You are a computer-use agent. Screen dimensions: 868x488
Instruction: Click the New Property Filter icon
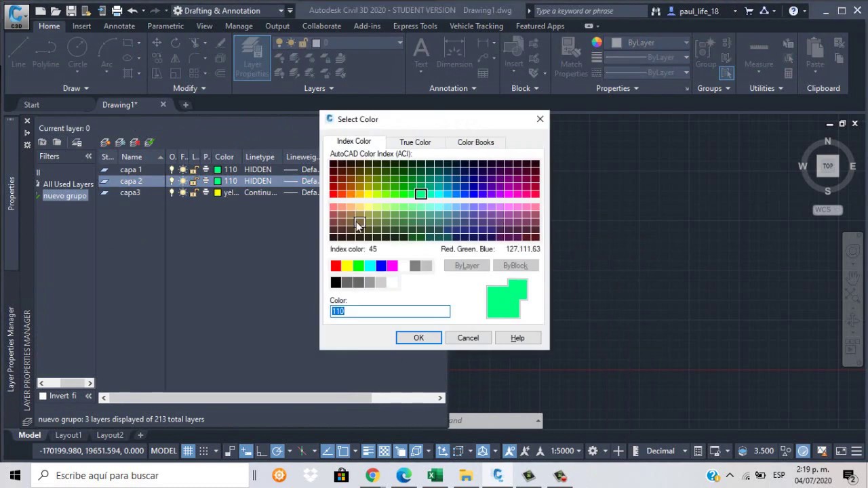[42, 142]
